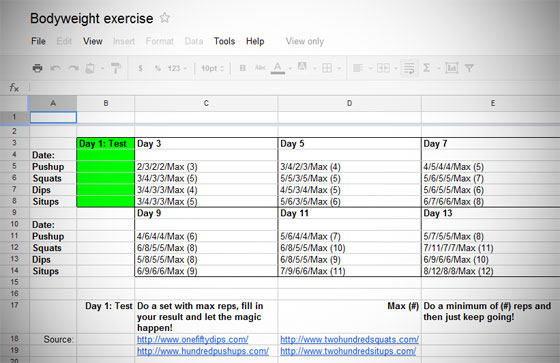
Task: Click the 2/3/2/2/Max (3) cell
Action: point(206,166)
